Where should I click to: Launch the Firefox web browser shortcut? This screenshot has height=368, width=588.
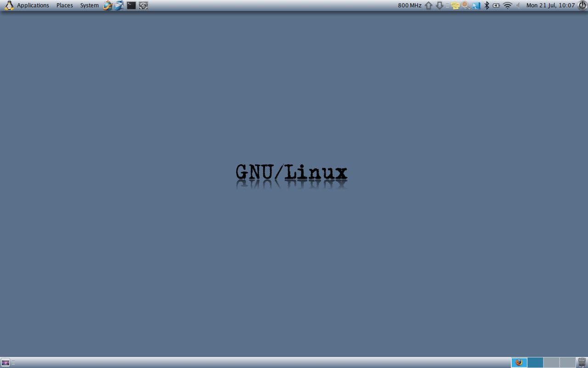point(107,6)
